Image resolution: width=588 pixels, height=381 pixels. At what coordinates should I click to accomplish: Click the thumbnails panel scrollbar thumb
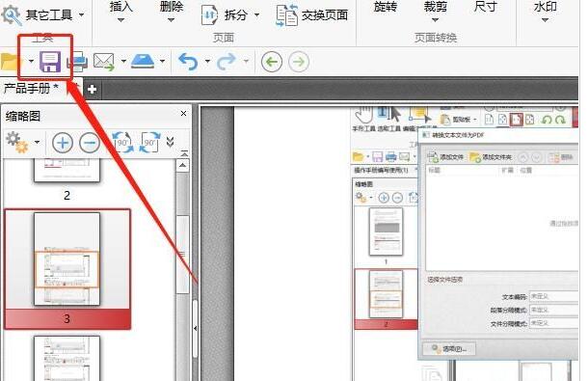click(x=182, y=254)
